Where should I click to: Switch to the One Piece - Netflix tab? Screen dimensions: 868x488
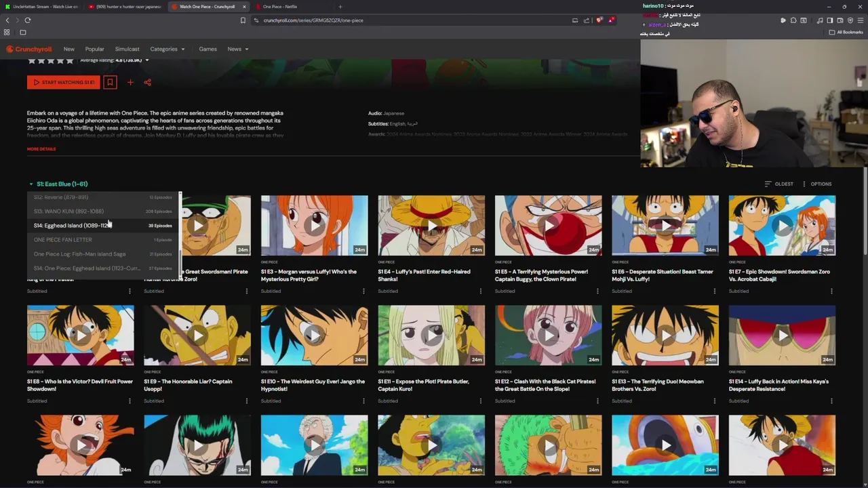pyautogui.click(x=292, y=7)
